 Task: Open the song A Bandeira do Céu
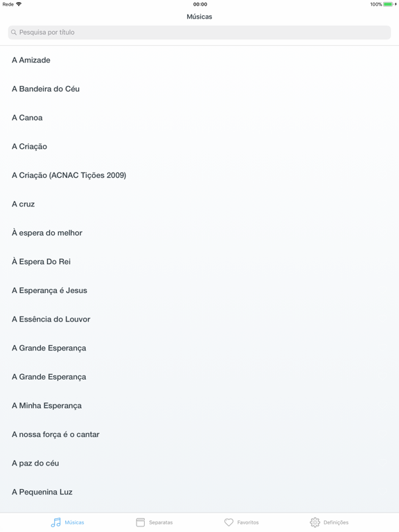tap(199, 89)
